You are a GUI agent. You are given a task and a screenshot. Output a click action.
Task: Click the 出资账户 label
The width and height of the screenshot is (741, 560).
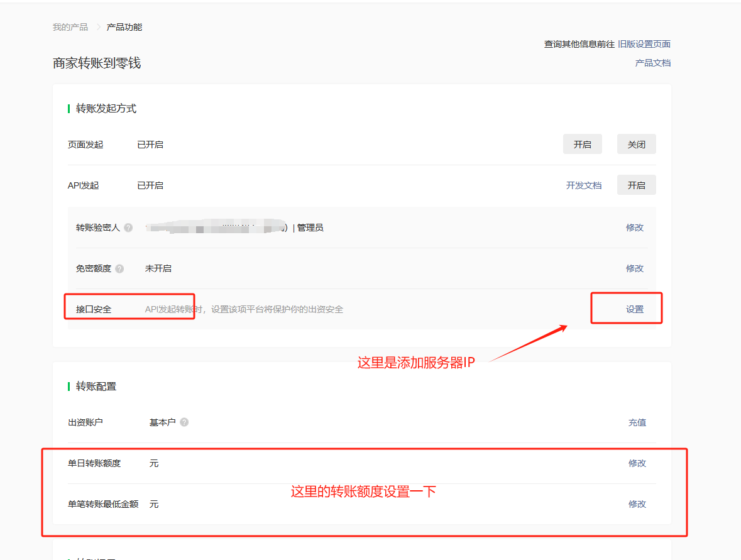pos(85,422)
